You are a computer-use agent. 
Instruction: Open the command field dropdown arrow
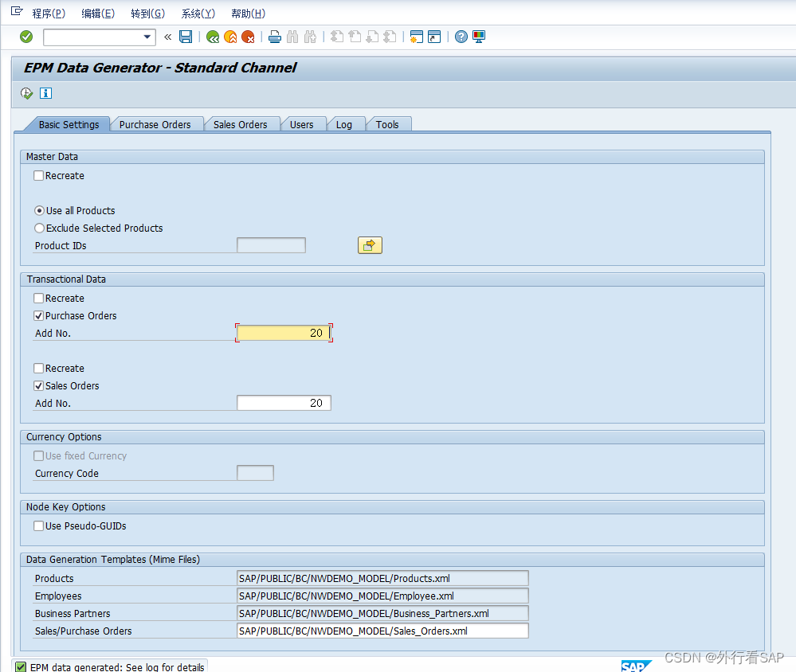click(x=147, y=37)
